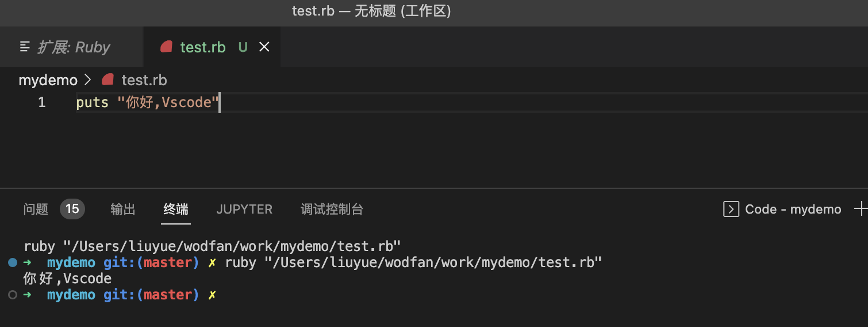This screenshot has height=327, width=868.
Task: Show the JUPYTER panel tab
Action: point(244,209)
